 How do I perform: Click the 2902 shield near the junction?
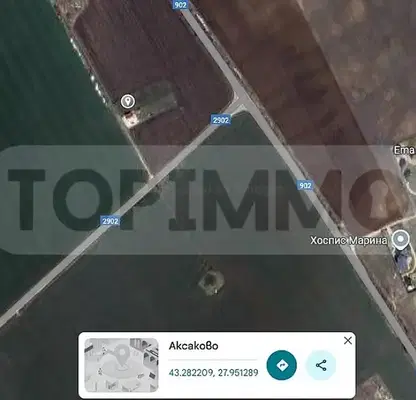point(221,120)
